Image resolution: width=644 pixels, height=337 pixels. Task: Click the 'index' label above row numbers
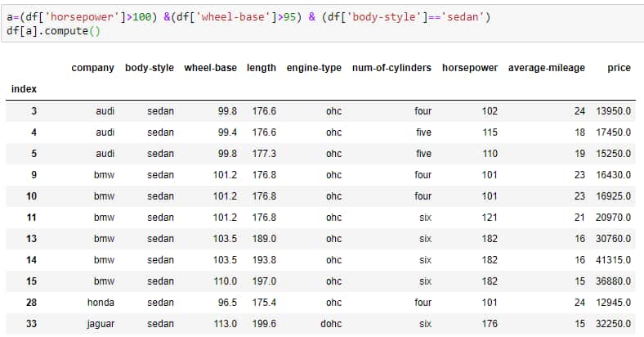pyautogui.click(x=24, y=89)
